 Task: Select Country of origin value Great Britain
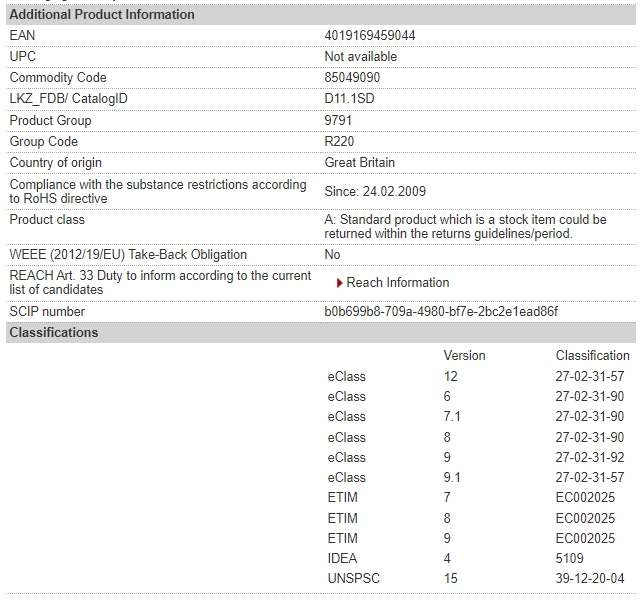[x=359, y=162]
